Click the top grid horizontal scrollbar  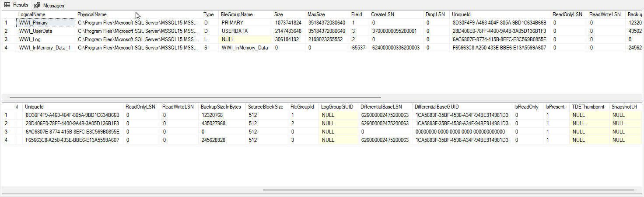[195, 97]
